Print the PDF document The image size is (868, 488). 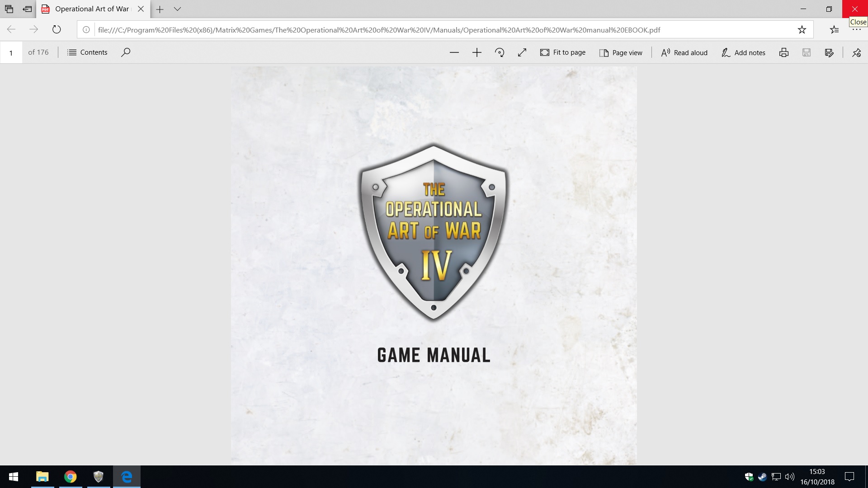784,52
